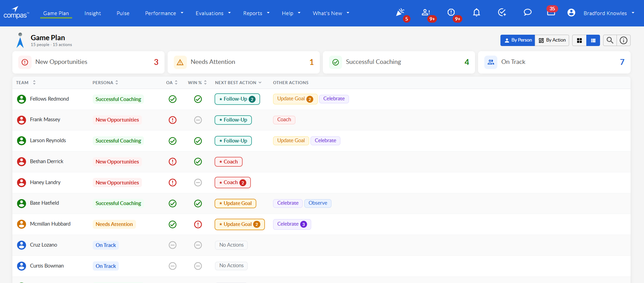This screenshot has height=283, width=644.
Task: Open the celebrations icon with badge 5
Action: coord(400,13)
